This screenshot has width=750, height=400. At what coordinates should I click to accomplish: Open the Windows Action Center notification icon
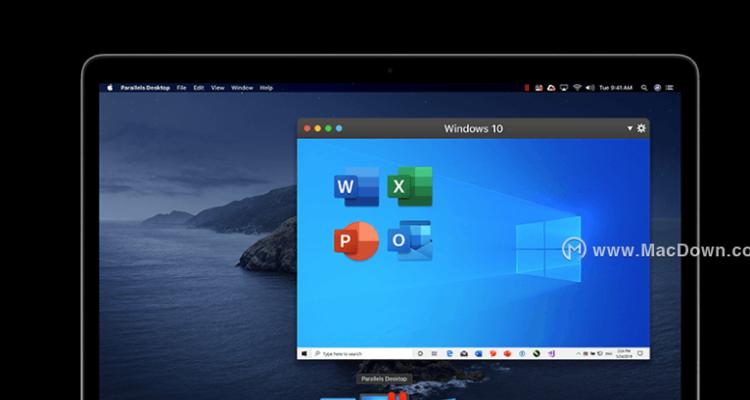point(640,353)
